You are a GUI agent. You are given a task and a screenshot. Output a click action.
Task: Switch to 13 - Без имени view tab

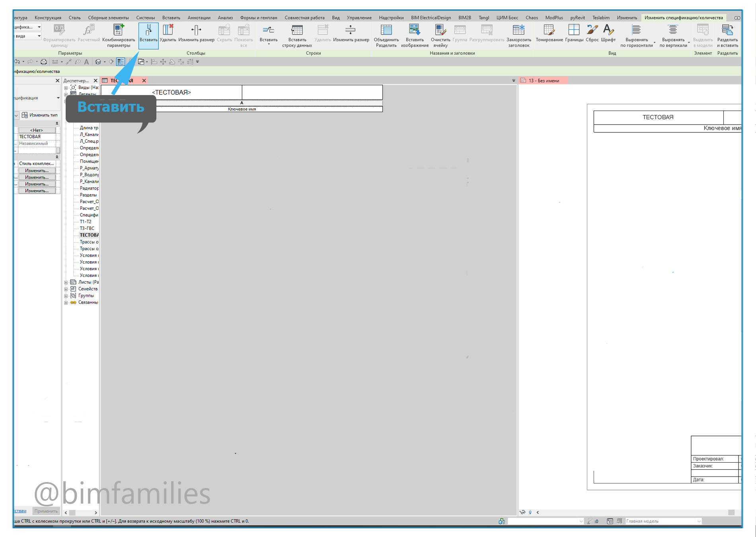point(544,80)
